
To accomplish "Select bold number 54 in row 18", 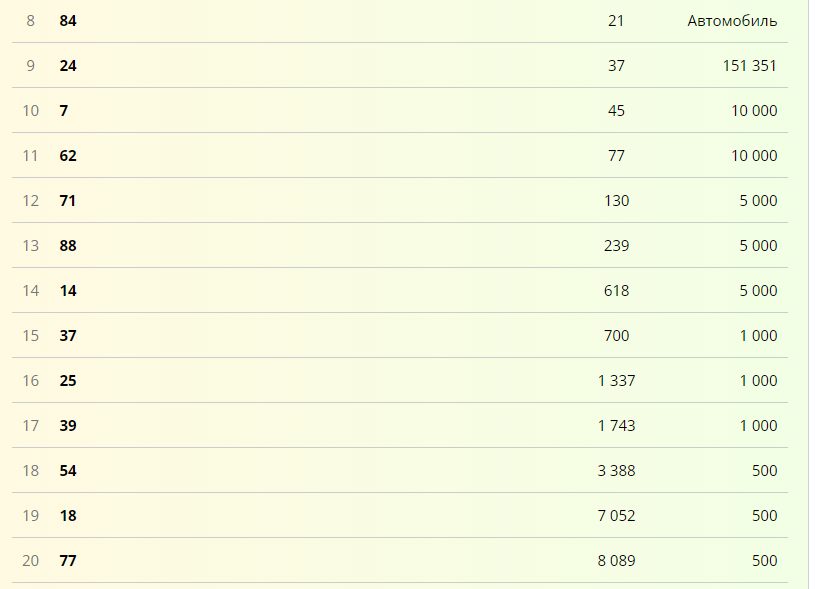I will [68, 471].
